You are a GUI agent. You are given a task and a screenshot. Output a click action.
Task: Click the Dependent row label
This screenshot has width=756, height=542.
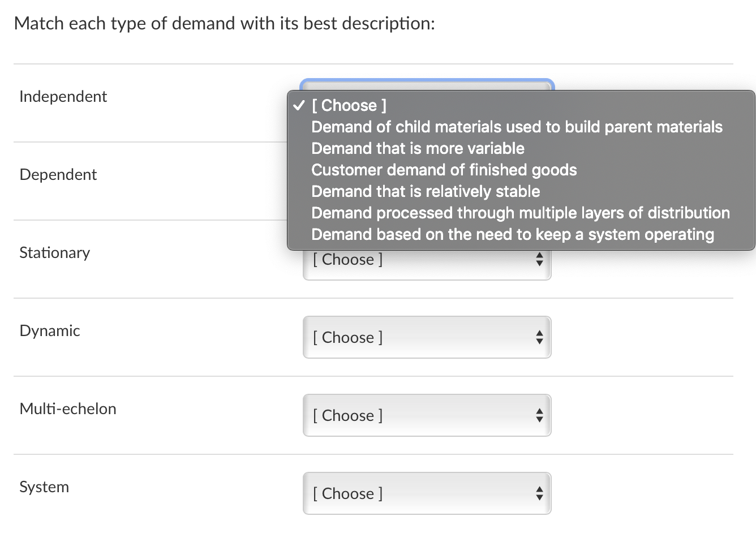[x=58, y=175]
